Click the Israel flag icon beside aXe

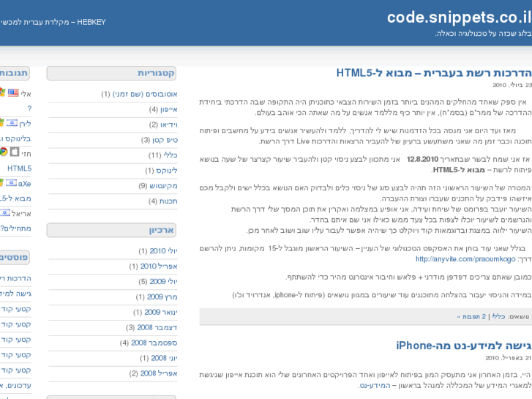coord(11,183)
